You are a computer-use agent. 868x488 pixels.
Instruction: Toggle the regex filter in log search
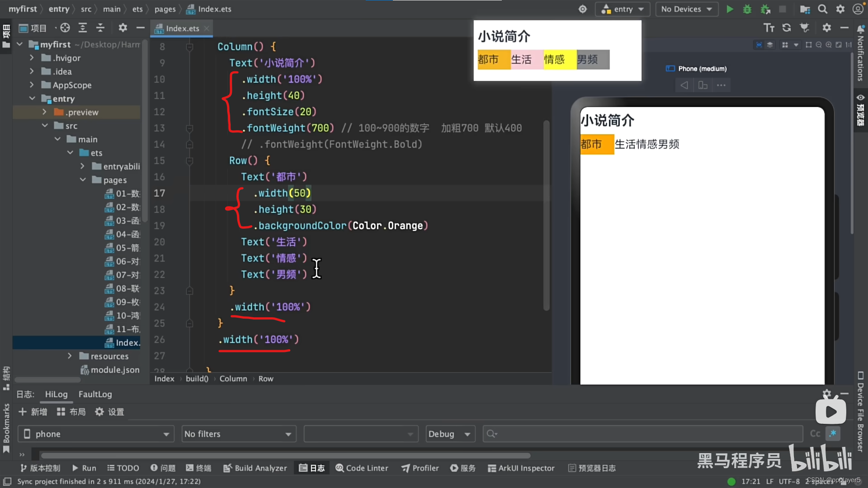click(x=833, y=434)
